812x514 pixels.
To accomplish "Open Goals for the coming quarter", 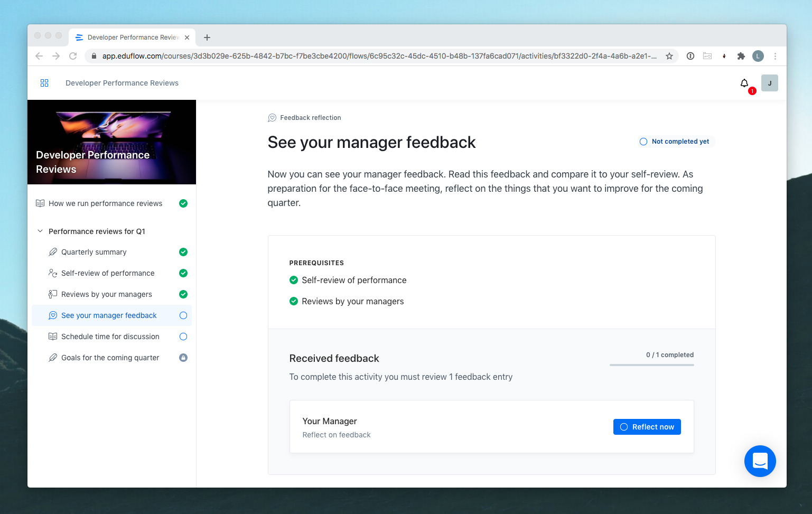I will coord(111,358).
